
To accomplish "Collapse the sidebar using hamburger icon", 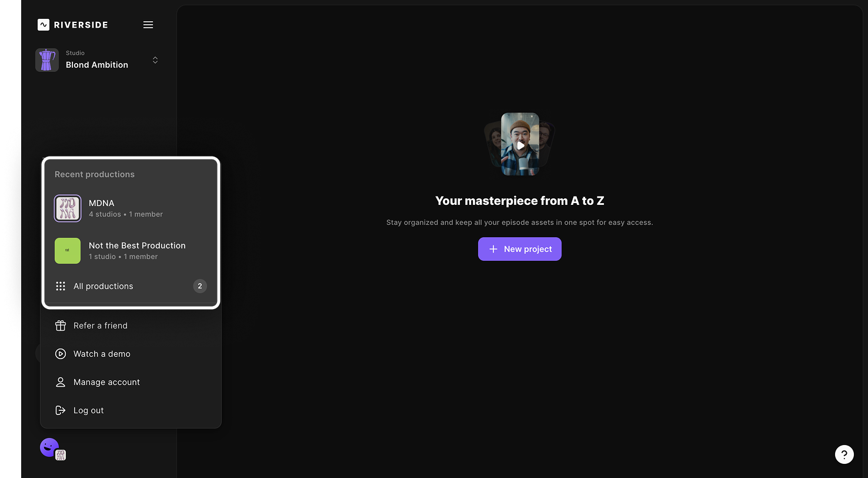I will [x=148, y=25].
